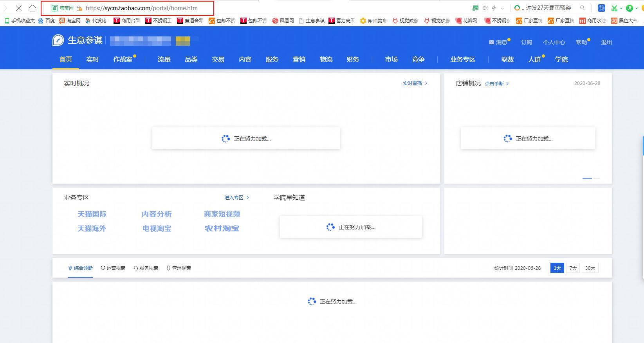Open the translate extension dropdown arrow
The width and height of the screenshot is (644, 343).
point(636,8)
